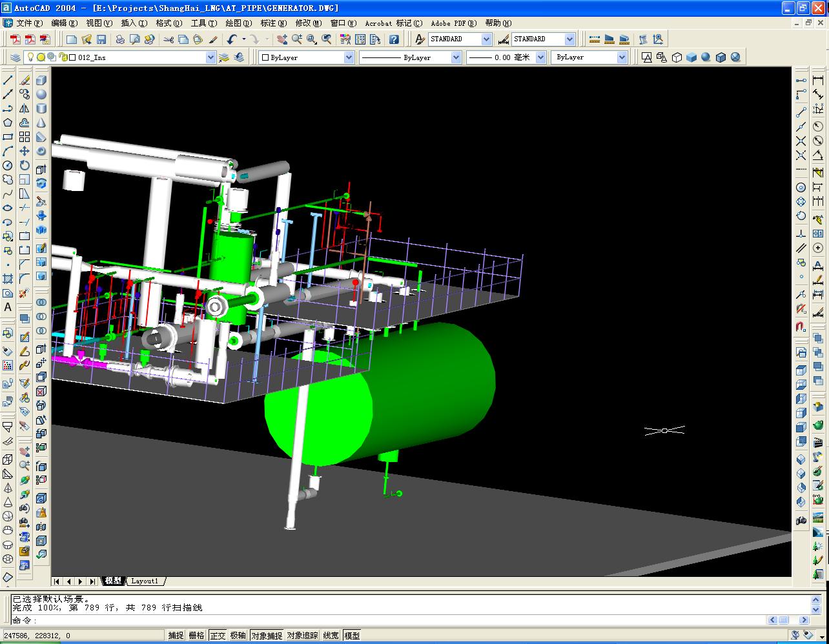The width and height of the screenshot is (829, 644).
Task: Open the 帮助 menu
Action: tap(498, 23)
